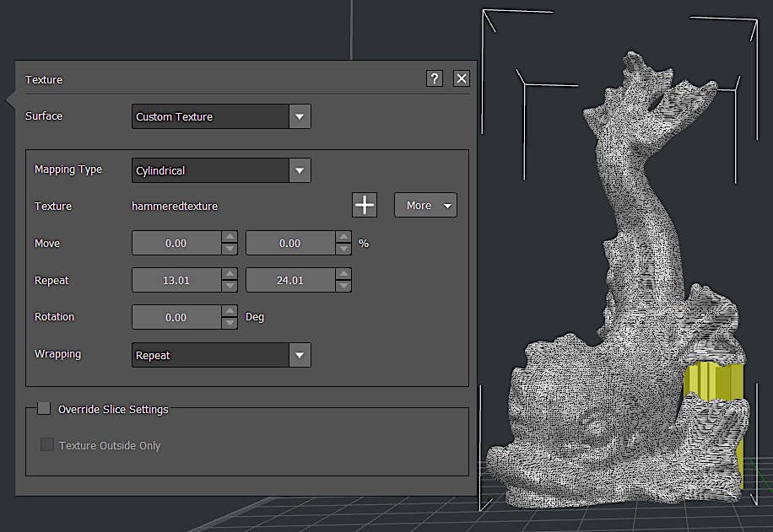Click the help question mark icon
The image size is (773, 532).
(435, 78)
